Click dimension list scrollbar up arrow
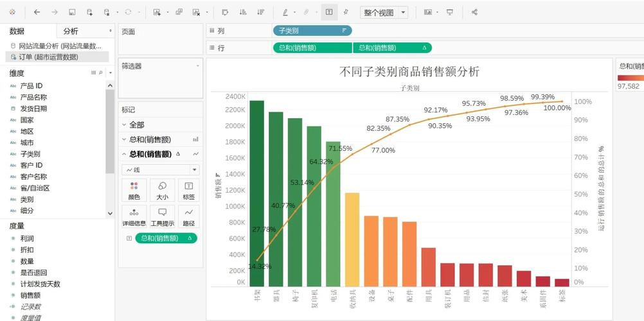Screen dimensions: 644x321 [110, 85]
